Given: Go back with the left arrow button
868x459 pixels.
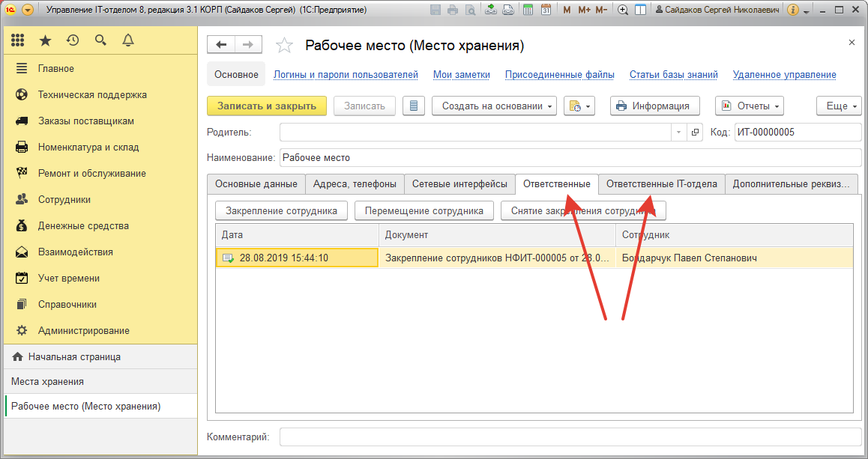Looking at the screenshot, I should (x=221, y=45).
